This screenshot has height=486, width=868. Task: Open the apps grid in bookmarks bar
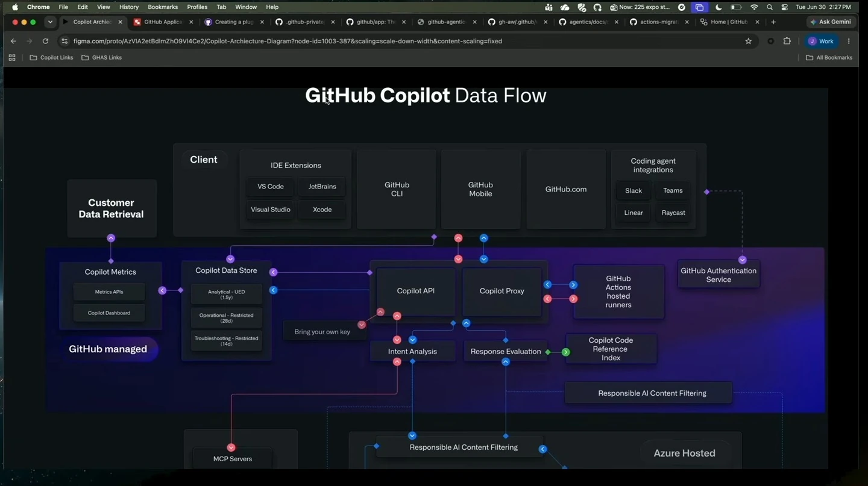click(12, 57)
